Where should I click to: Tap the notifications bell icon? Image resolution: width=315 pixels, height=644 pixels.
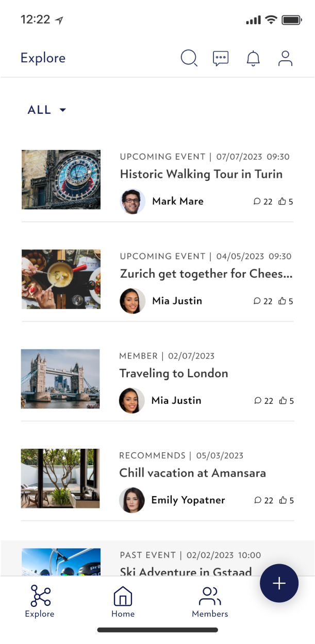253,58
